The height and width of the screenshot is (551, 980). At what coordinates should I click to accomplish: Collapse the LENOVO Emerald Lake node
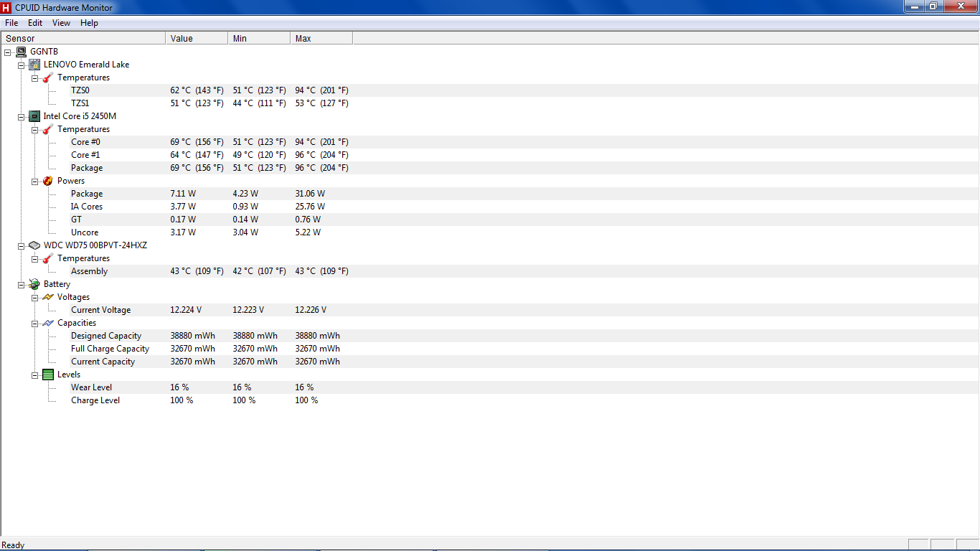coord(22,65)
